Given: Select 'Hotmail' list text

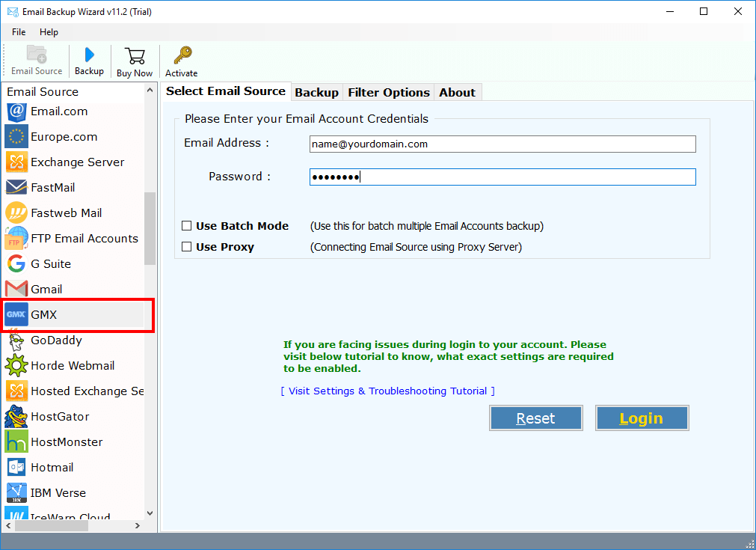Looking at the screenshot, I should point(52,467).
